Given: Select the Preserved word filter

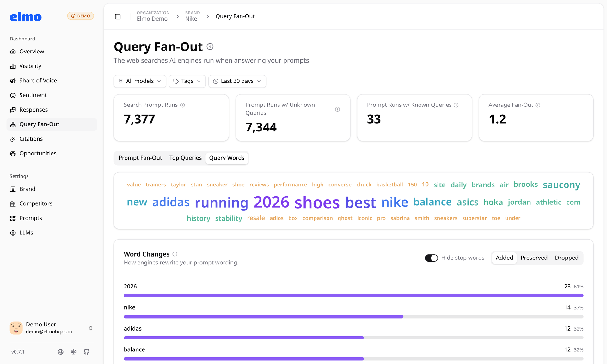Looking at the screenshot, I should [534, 258].
